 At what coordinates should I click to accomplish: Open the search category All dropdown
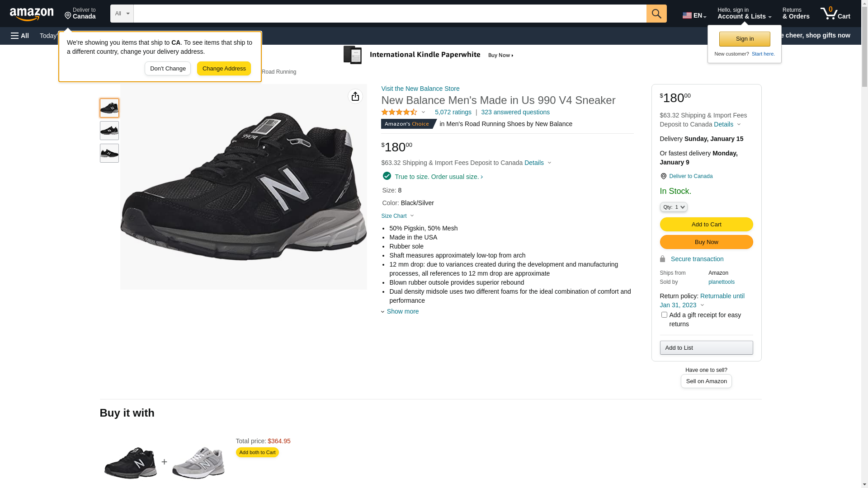(122, 14)
